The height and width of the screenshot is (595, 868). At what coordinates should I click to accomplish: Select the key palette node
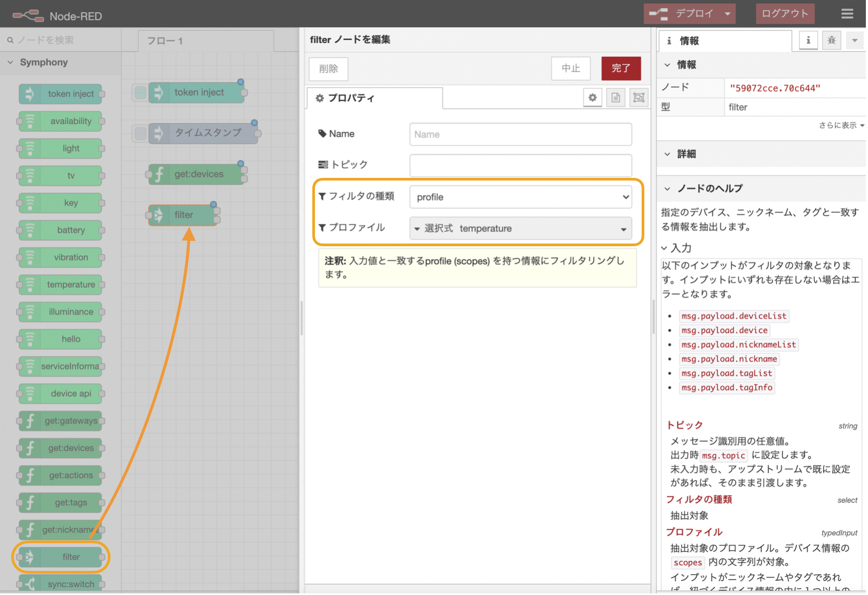pyautogui.click(x=60, y=203)
